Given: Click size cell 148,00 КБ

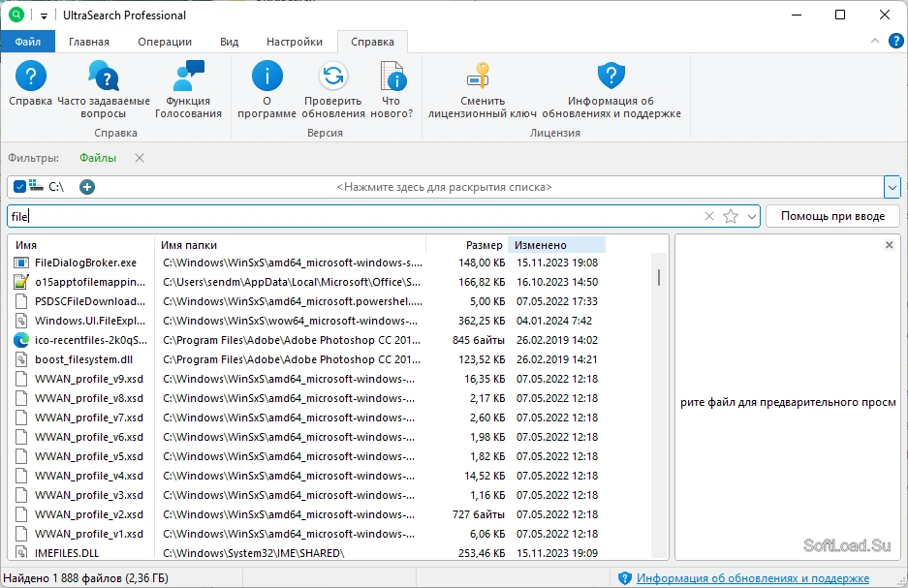Looking at the screenshot, I should (x=482, y=263).
